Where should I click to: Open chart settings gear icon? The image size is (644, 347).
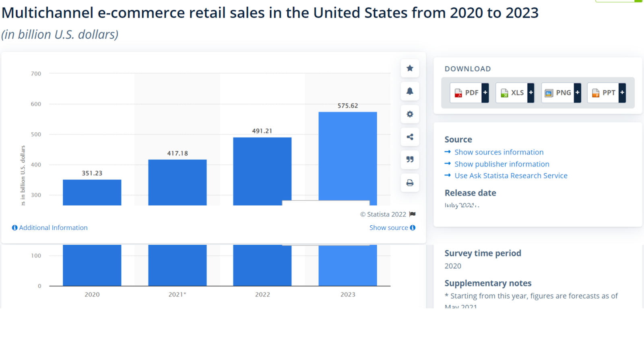(410, 114)
